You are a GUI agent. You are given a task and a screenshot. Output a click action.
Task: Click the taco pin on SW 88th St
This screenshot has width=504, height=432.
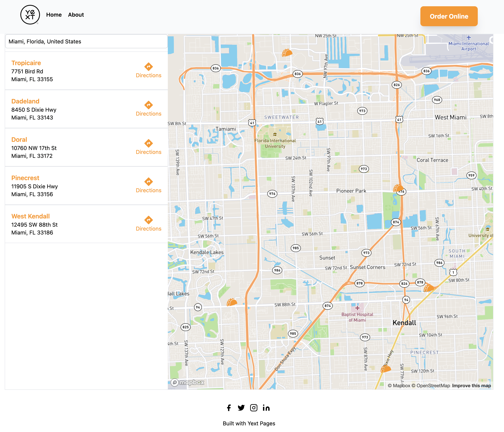pos(232,302)
